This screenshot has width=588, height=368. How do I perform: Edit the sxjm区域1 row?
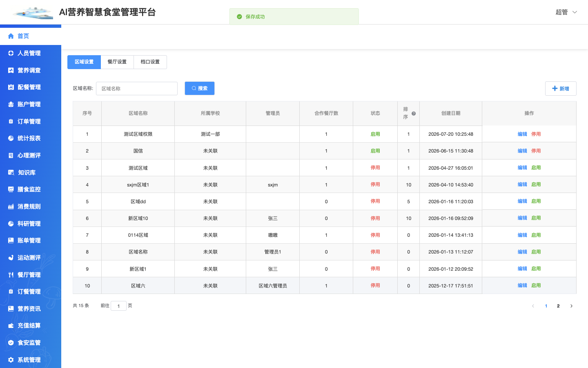[522, 184]
